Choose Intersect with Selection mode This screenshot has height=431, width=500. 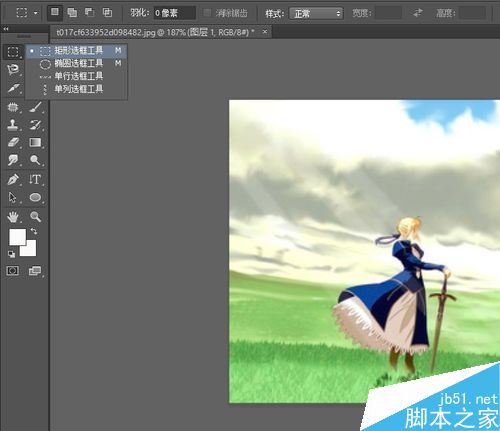click(107, 13)
